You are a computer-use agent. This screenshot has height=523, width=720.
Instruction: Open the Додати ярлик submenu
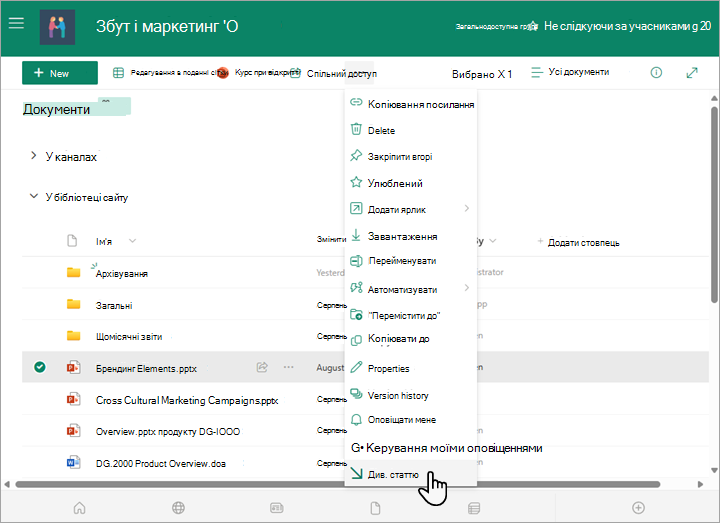[x=411, y=209]
